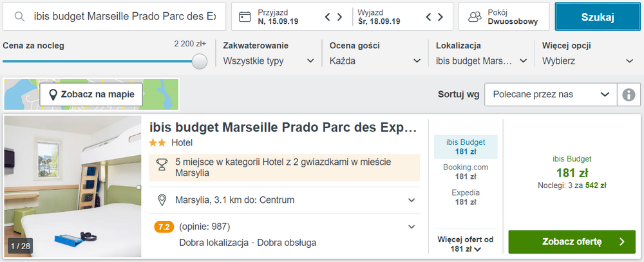
Task: Go to previous arrival date arrow
Action: pyautogui.click(x=327, y=17)
